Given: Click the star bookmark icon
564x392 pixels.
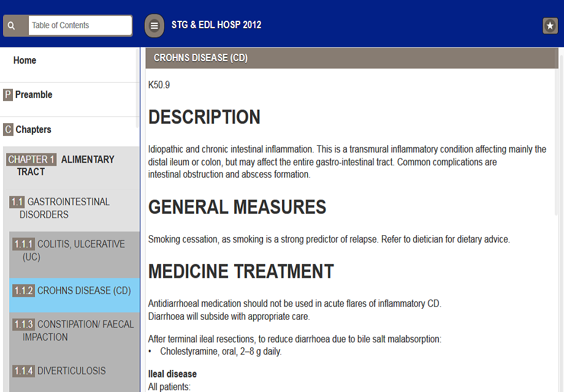Looking at the screenshot, I should click(x=550, y=26).
